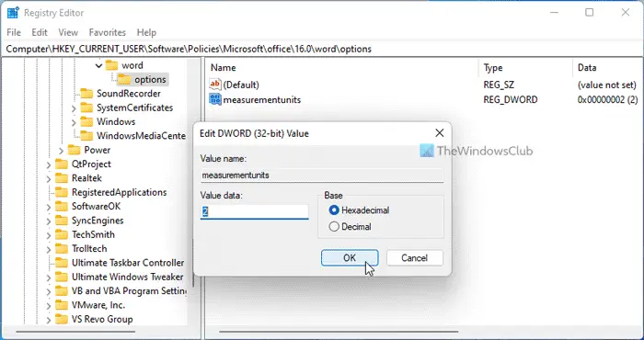
Task: Expand the SoftwareOK key
Action: (49, 207)
